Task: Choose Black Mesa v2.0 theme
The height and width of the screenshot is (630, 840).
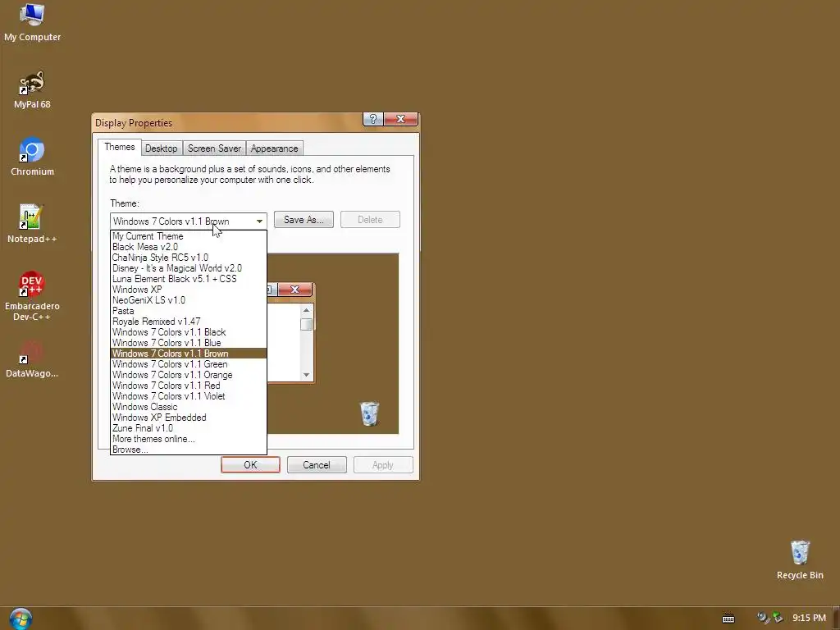Action: (x=188, y=247)
